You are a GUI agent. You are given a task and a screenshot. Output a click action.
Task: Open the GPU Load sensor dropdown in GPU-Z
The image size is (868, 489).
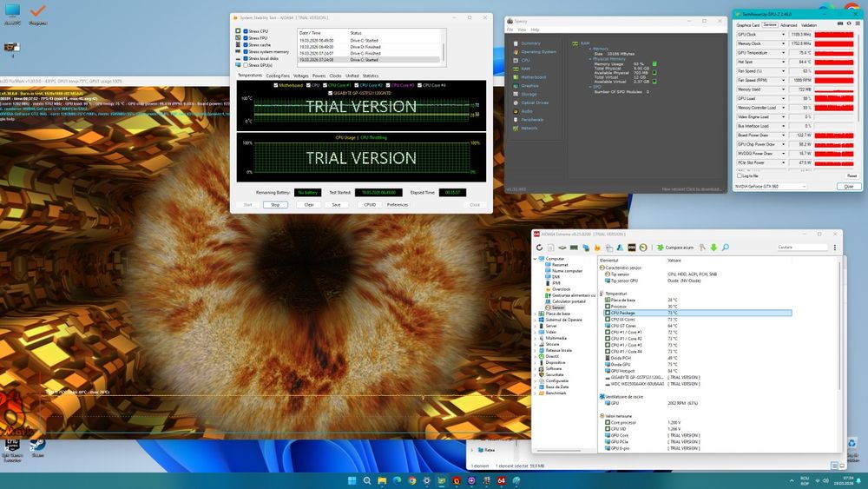[783, 98]
